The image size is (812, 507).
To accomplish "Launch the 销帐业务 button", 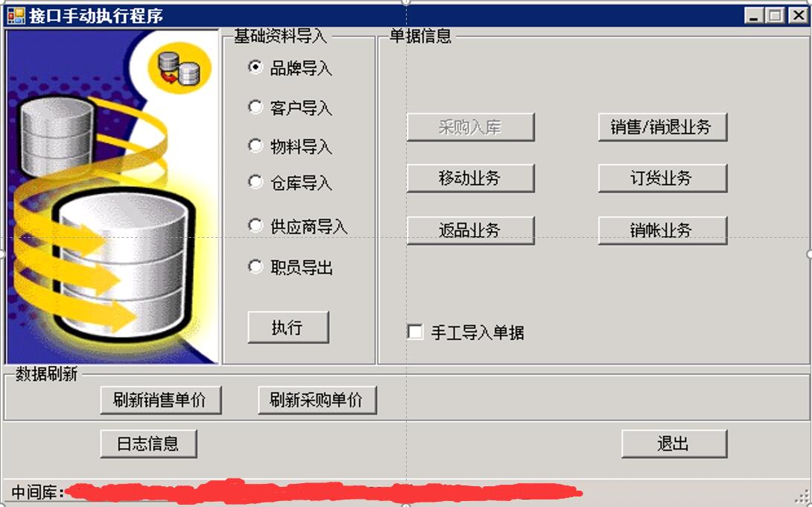I will pos(663,230).
